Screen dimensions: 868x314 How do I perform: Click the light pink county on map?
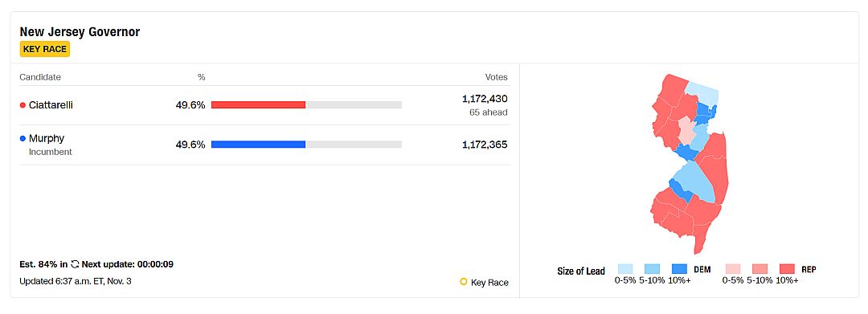point(686,130)
